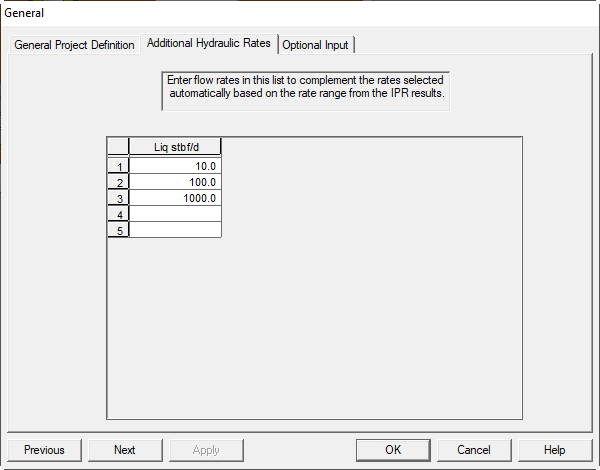Click the disabled Apply button
The image size is (600, 470).
click(206, 450)
